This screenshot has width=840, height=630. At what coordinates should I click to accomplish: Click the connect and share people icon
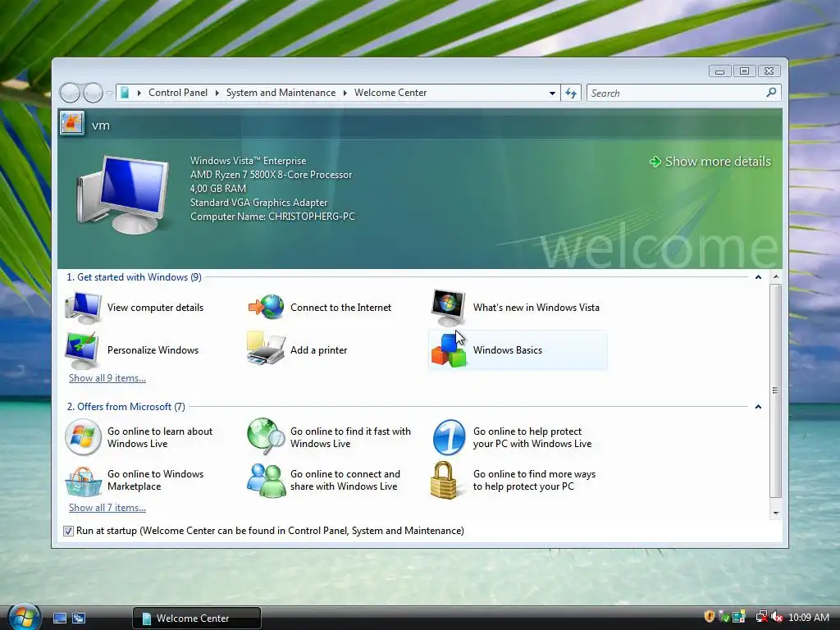267,480
